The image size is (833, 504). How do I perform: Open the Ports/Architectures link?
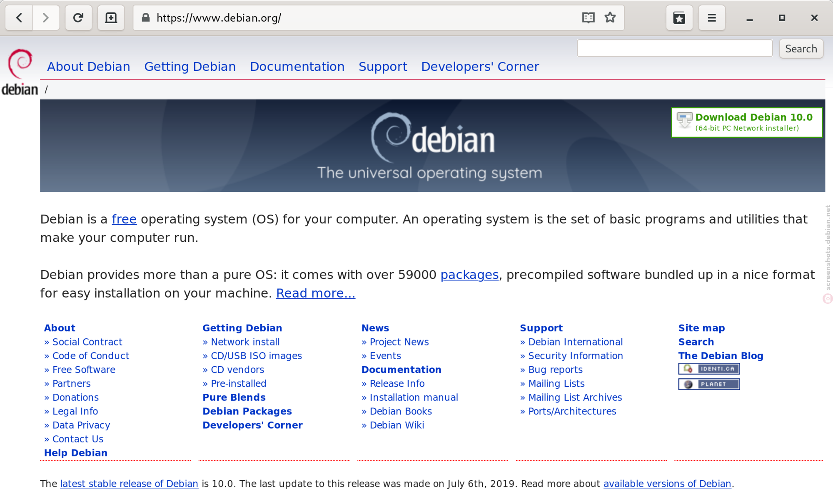coord(572,411)
